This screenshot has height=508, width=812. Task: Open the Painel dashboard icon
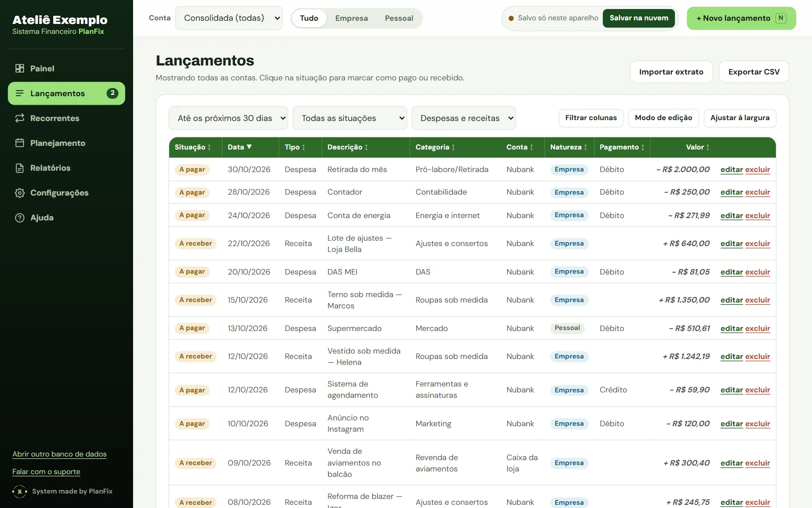[19, 69]
